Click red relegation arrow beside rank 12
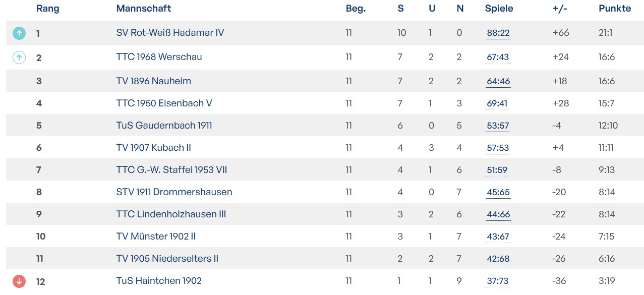The width and height of the screenshot is (644, 295). [19, 281]
